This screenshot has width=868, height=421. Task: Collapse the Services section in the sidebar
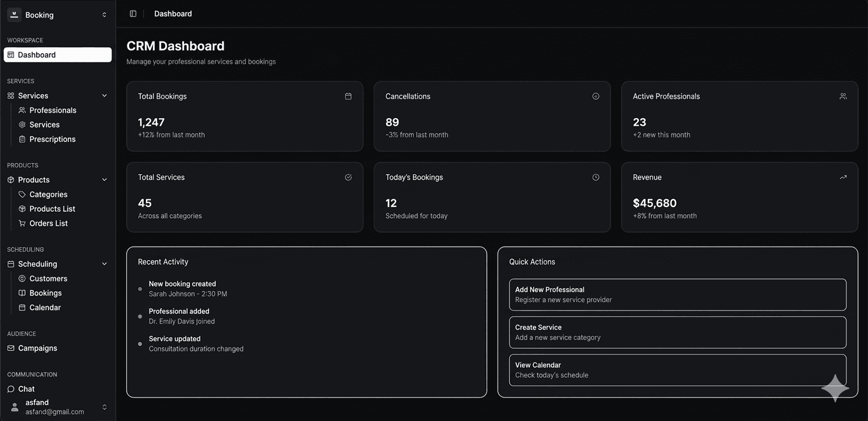click(x=104, y=95)
